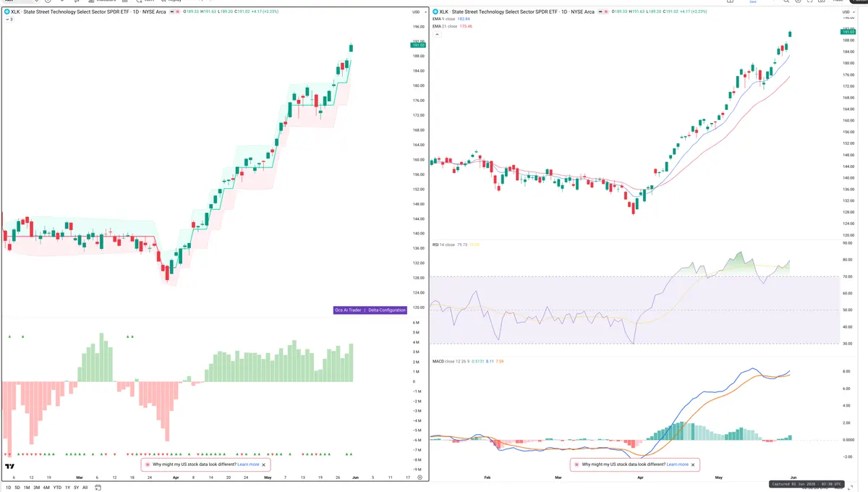Close the left chart's US stock data notice
868x492 pixels.
(x=263, y=465)
